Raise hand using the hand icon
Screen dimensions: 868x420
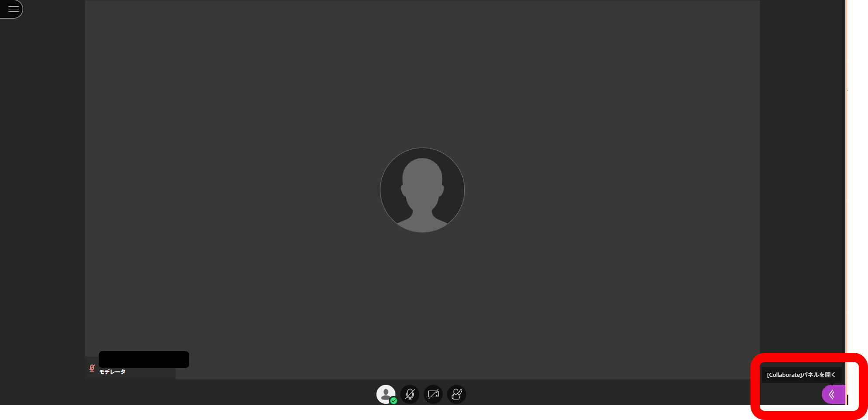(x=456, y=394)
